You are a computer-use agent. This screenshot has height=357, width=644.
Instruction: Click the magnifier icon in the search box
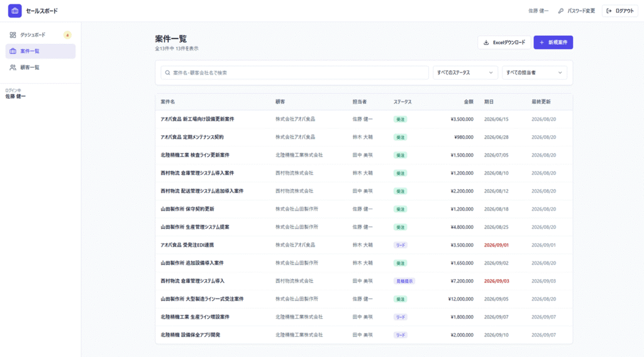coord(167,73)
